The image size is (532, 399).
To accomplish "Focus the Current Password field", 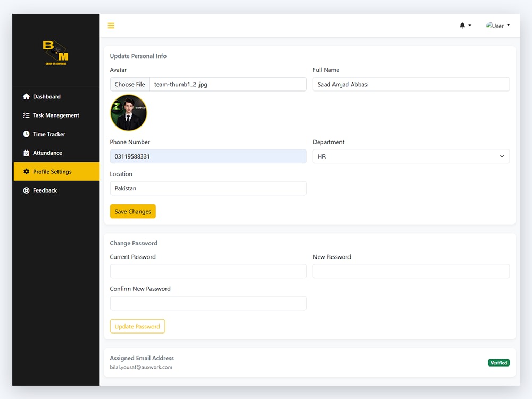I will [208, 271].
